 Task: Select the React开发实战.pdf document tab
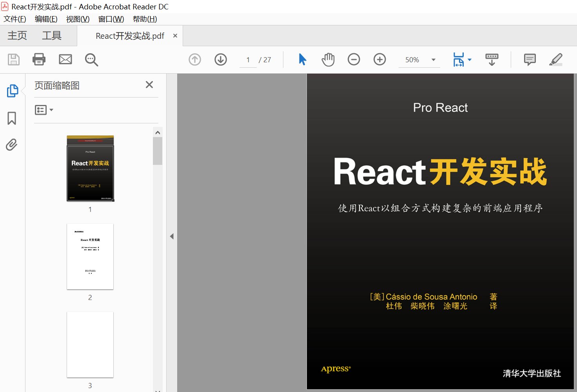click(x=130, y=36)
